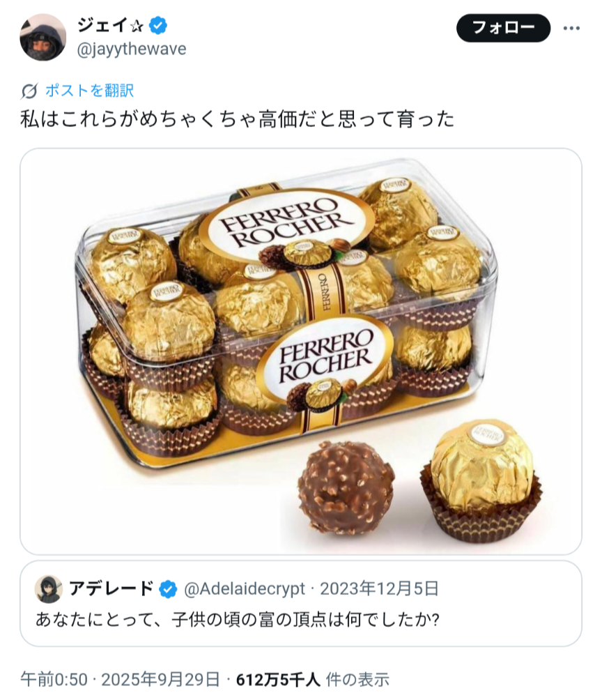Viewport: 602px width, 700px height.
Task: Click the @Adelaidecrypt handle in quote
Action: click(x=245, y=589)
